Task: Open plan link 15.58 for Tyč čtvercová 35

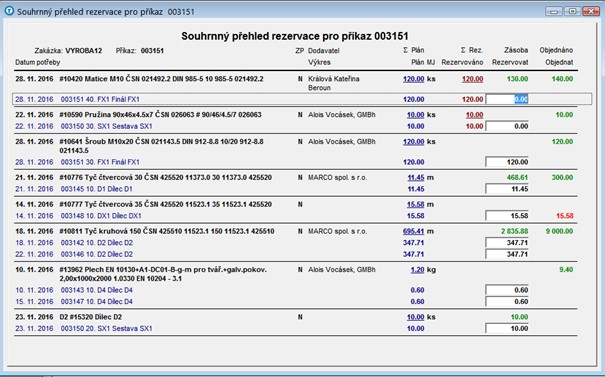Action: [415, 204]
